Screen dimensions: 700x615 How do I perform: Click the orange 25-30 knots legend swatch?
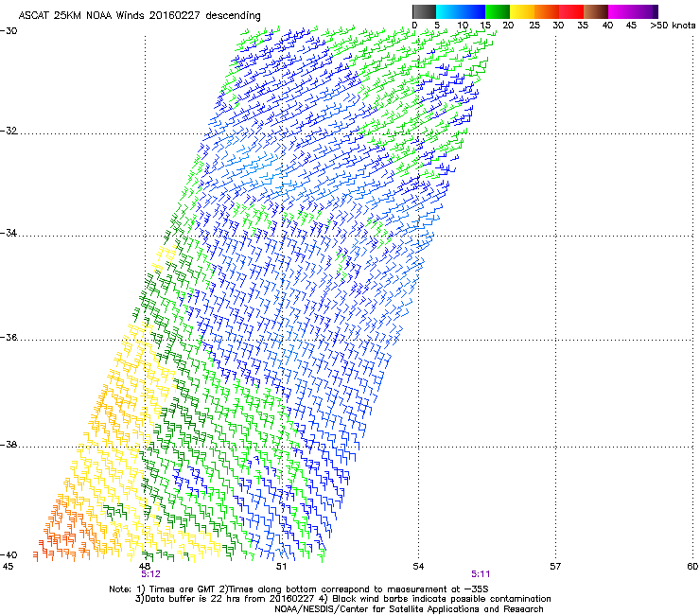(x=547, y=11)
